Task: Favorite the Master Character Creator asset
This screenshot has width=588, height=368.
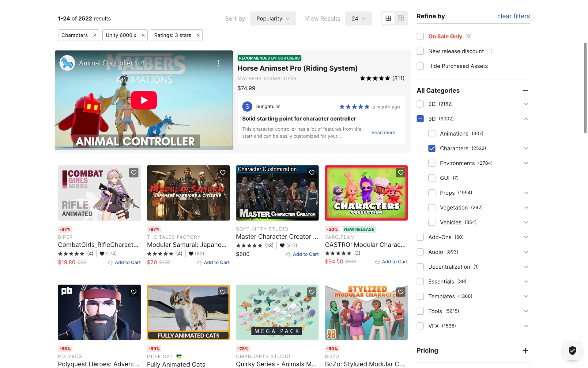Action: [x=311, y=173]
